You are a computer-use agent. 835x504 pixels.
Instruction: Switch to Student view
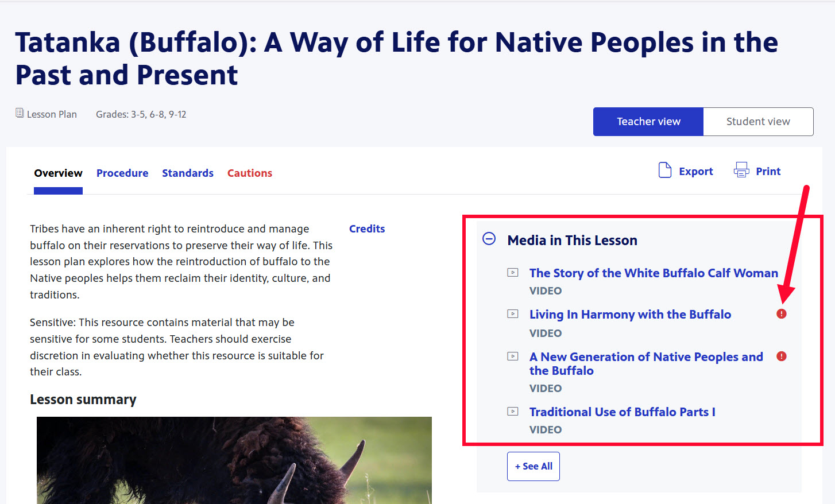[x=757, y=122]
